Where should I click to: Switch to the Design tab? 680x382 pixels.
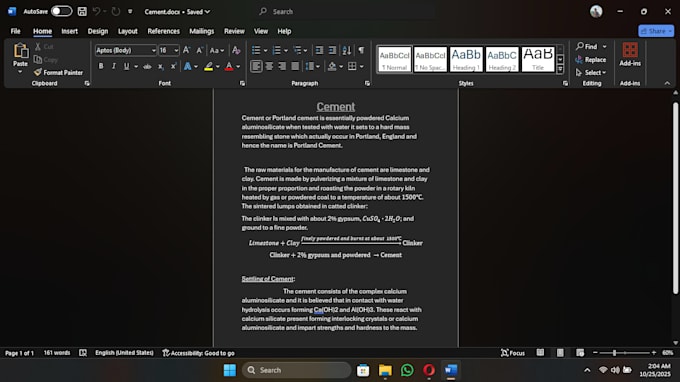98,31
